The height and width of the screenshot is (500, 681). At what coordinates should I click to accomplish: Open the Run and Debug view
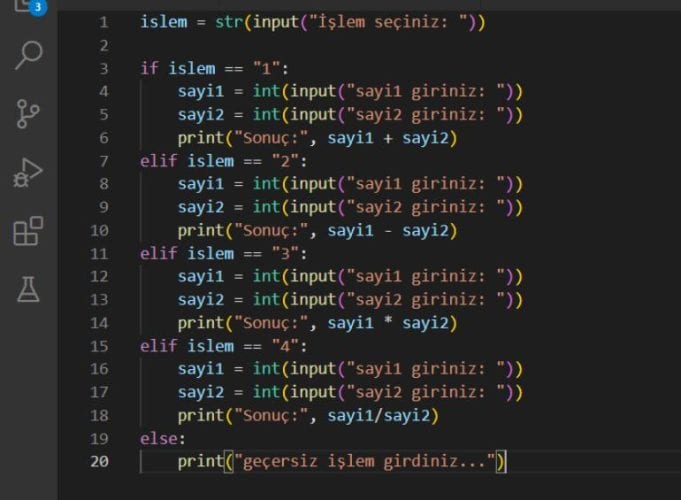tap(28, 173)
